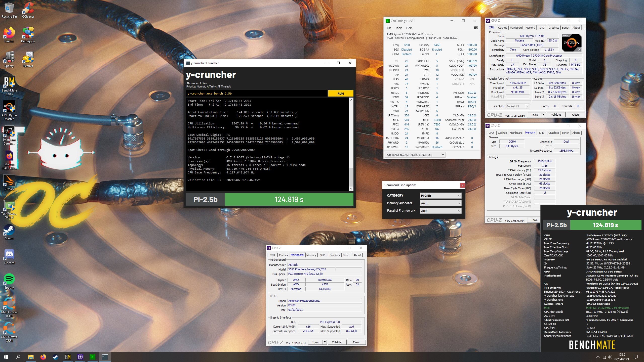Open the Discord desktop icon
The width and height of the screenshot is (644, 362).
tap(9, 257)
